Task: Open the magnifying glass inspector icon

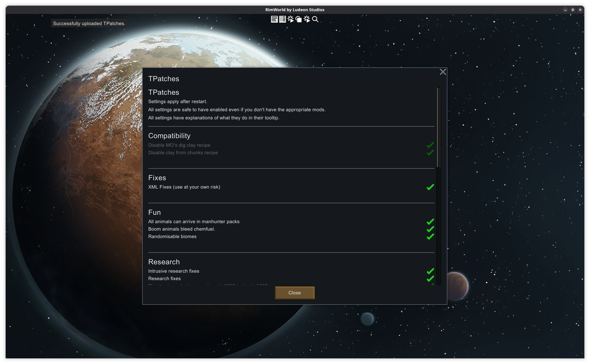Action: (x=315, y=19)
